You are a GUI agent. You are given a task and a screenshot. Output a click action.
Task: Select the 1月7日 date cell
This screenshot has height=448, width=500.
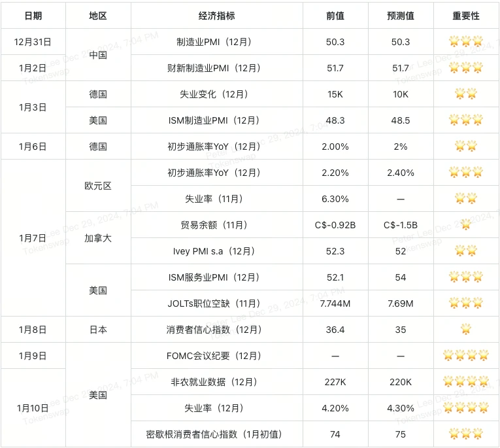click(x=33, y=238)
